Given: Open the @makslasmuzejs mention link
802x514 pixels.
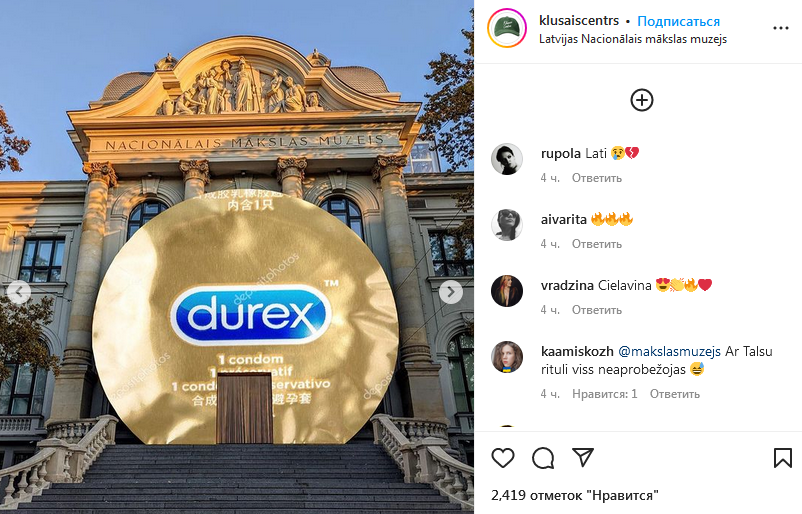Looking at the screenshot, I should click(670, 351).
